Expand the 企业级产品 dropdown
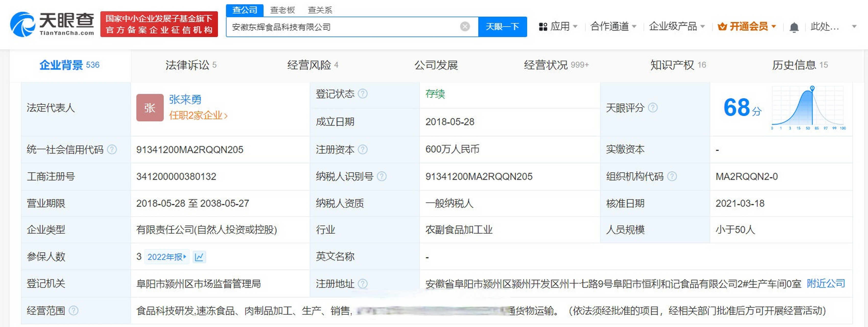 pos(677,26)
